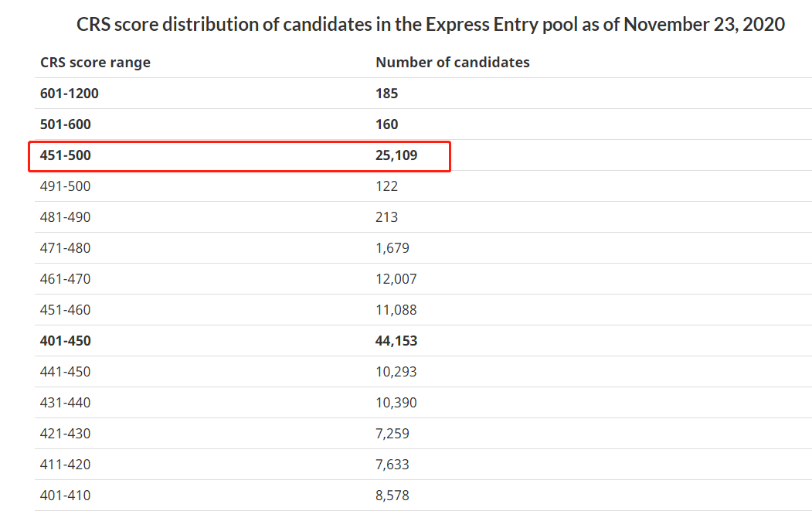The height and width of the screenshot is (511, 812).
Task: Click the 601-1200 score range cell
Action: point(70,94)
